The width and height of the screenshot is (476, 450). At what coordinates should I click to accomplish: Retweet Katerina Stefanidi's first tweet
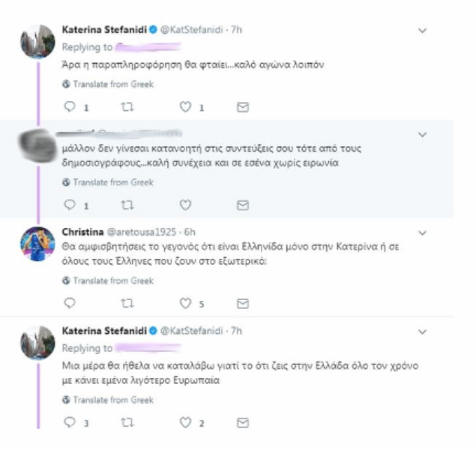coord(127,108)
